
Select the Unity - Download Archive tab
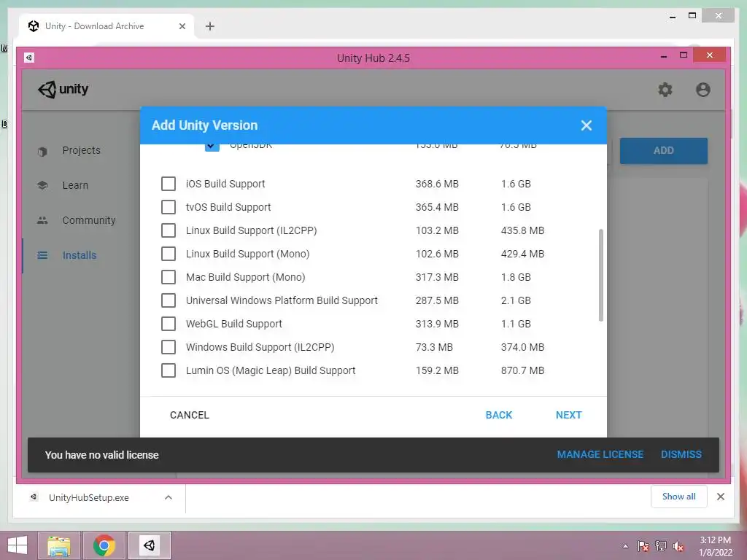coord(107,26)
